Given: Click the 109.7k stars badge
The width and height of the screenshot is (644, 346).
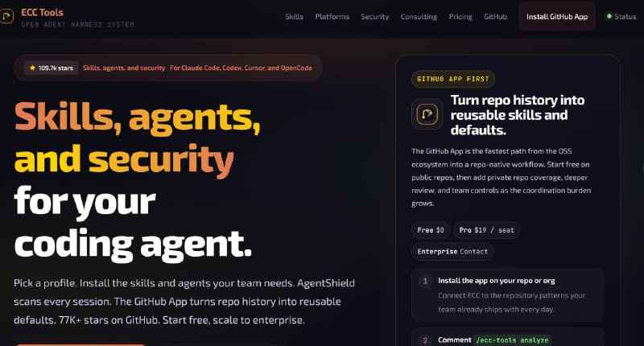Looking at the screenshot, I should (x=51, y=68).
